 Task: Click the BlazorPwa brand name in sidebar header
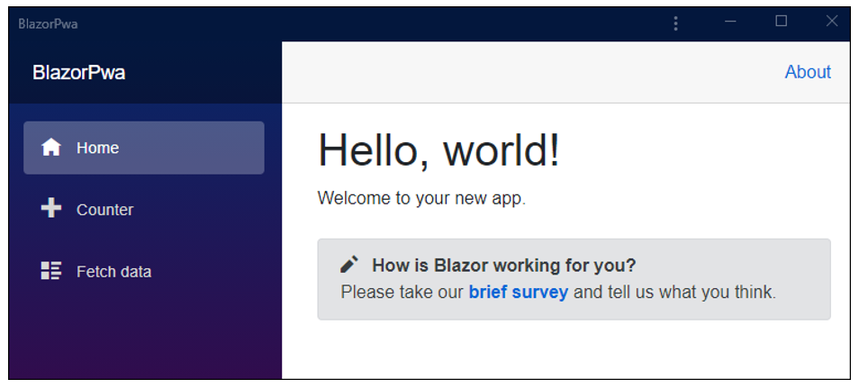click(78, 73)
